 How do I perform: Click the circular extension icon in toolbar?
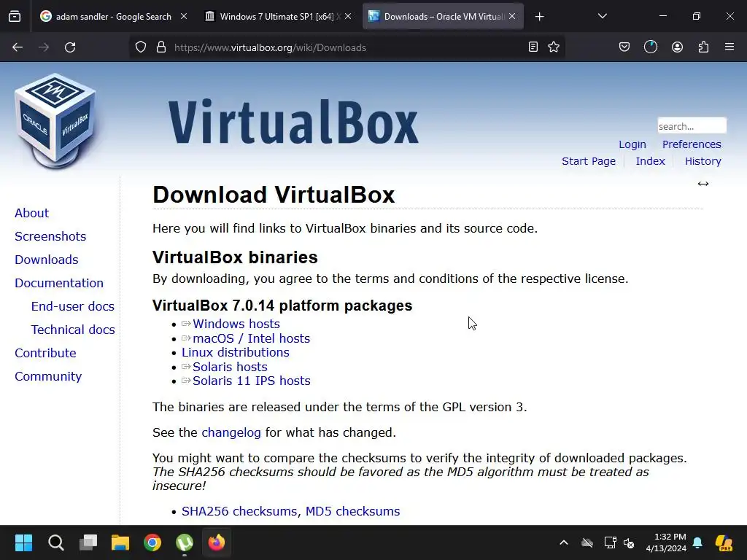tap(651, 47)
